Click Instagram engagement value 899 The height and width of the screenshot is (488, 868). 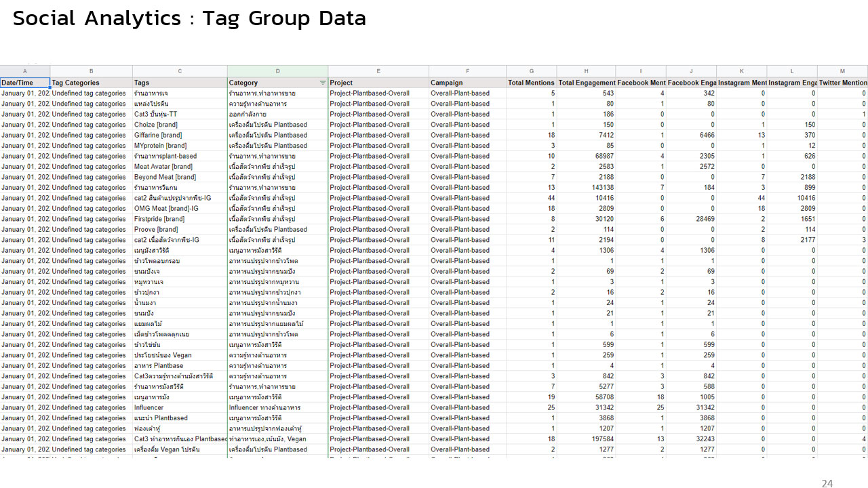coord(792,188)
